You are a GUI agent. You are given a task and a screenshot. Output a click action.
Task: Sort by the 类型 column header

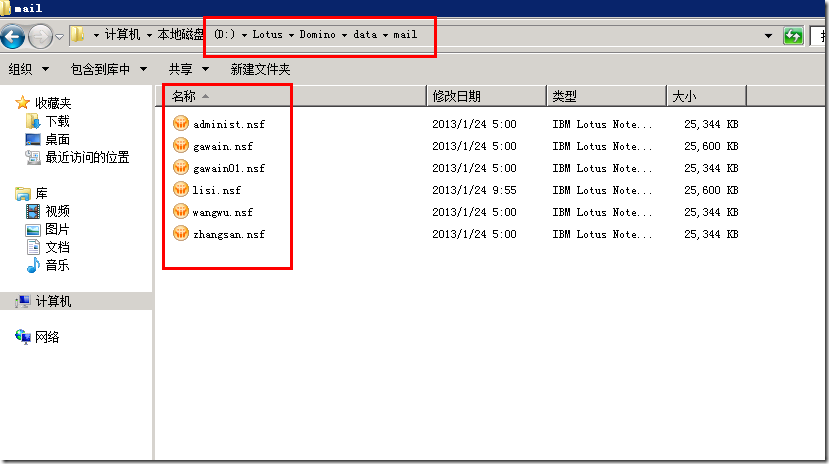pyautogui.click(x=606, y=96)
